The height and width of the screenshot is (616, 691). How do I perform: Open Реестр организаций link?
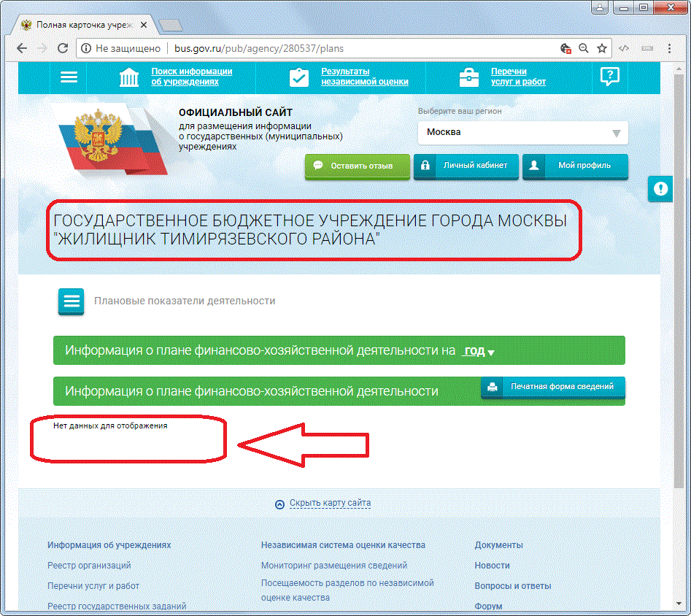[x=89, y=566]
